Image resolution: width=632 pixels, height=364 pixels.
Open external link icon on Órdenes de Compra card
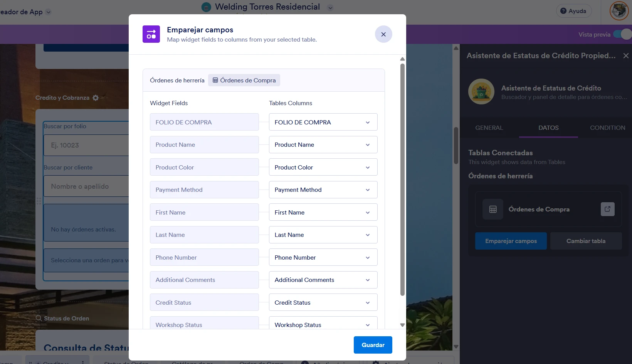(607, 209)
